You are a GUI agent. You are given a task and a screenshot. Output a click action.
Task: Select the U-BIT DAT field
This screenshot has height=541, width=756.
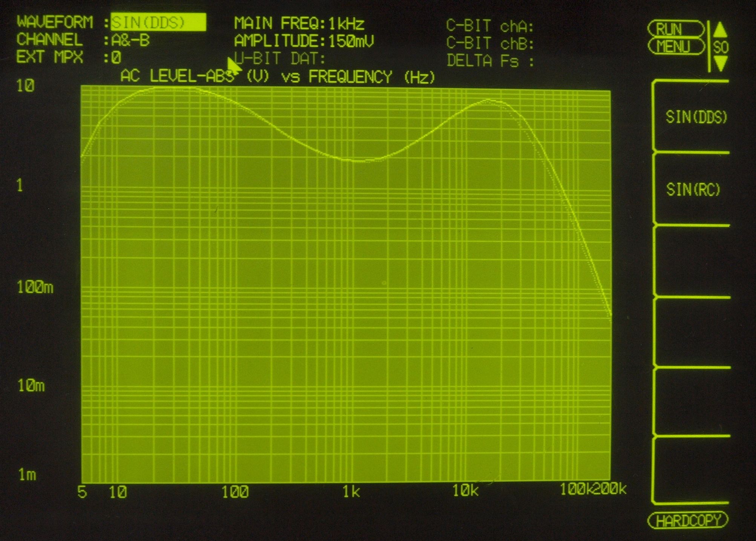click(280, 59)
